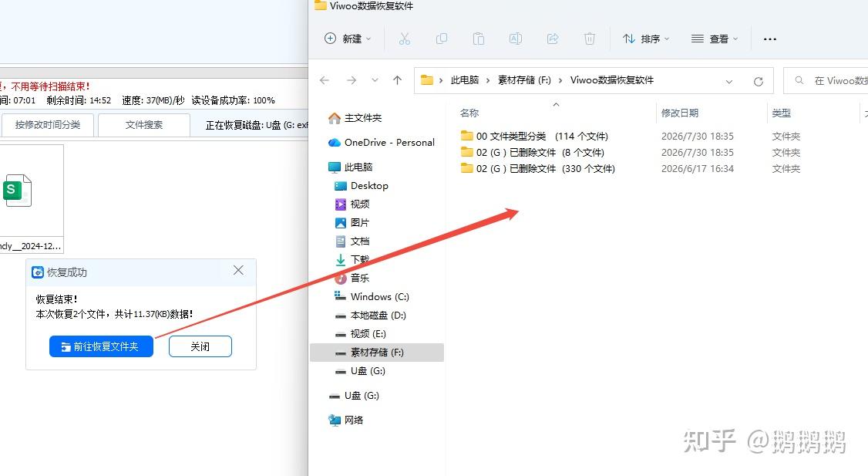Sort by the 名称 column header
This screenshot has height=476, width=868.
[x=469, y=113]
